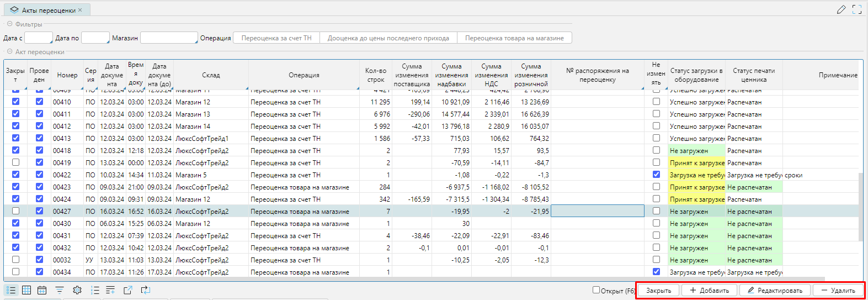Select the 'Акты переоценки' tab
This screenshot has height=300, width=868.
click(47, 10)
